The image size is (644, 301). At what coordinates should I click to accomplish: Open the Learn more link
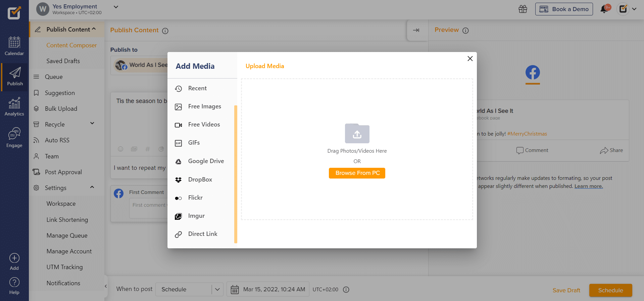pyautogui.click(x=589, y=186)
